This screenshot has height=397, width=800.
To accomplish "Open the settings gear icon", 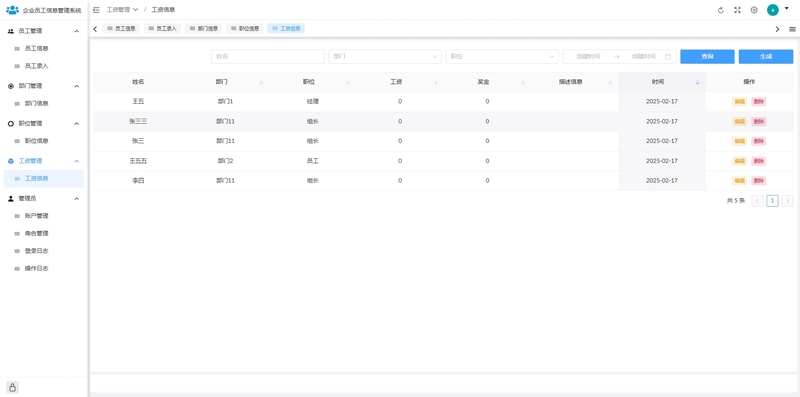I will 754,10.
